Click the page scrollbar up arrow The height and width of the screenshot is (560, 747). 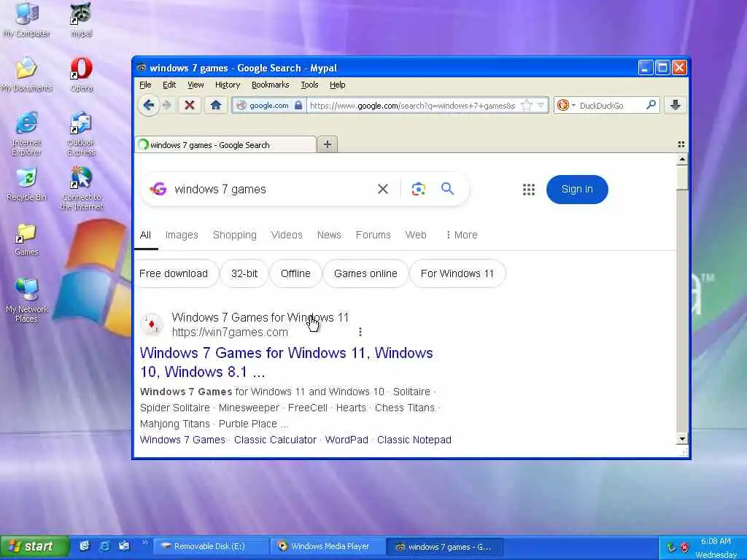682,160
